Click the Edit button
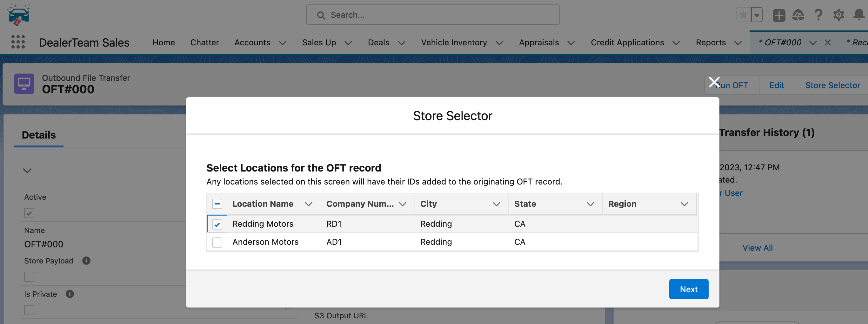The image size is (868, 324). pos(777,85)
